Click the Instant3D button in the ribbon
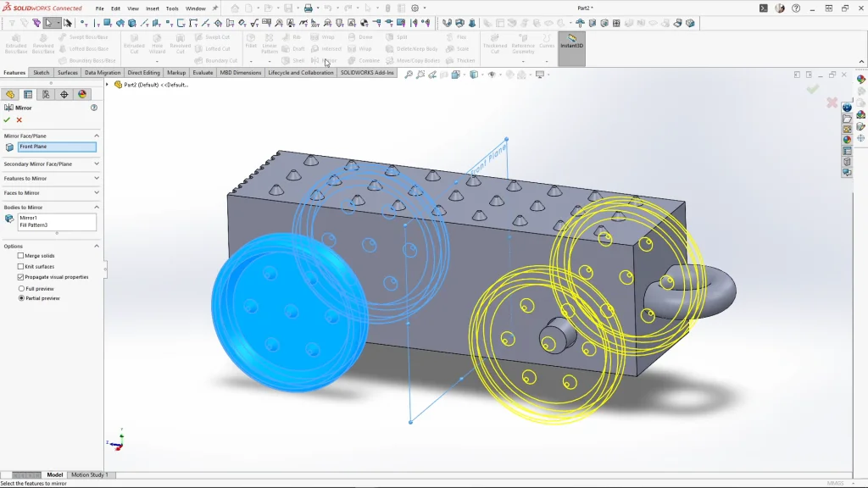This screenshot has width=868, height=488. [x=571, y=42]
